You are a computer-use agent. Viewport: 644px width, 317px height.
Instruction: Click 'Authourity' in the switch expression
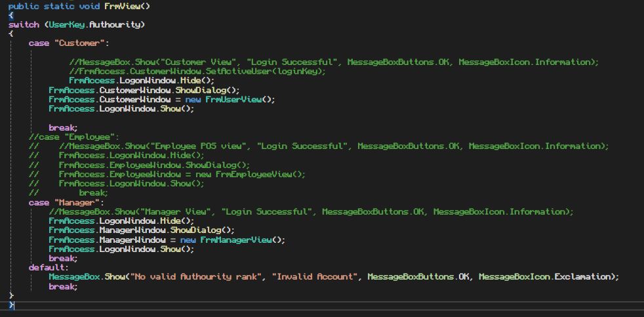point(115,25)
